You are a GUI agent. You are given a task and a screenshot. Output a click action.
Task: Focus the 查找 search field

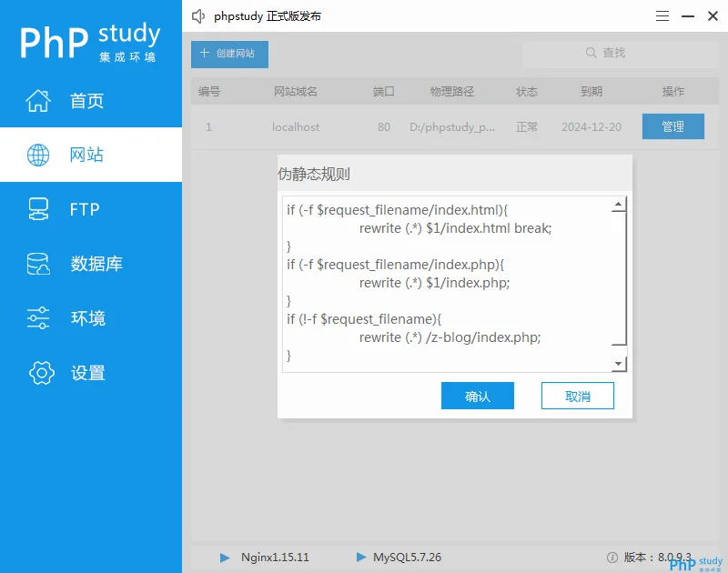point(621,55)
